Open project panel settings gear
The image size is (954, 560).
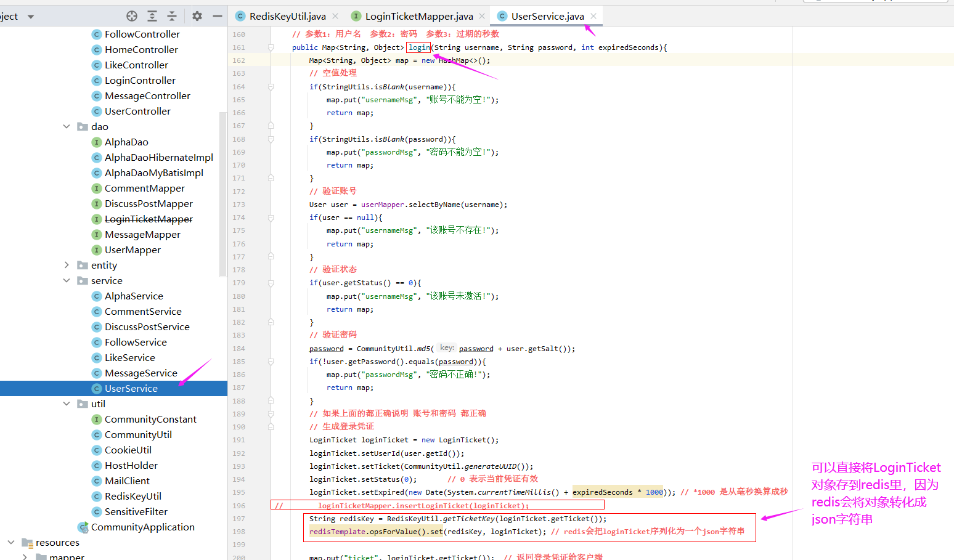(x=197, y=16)
